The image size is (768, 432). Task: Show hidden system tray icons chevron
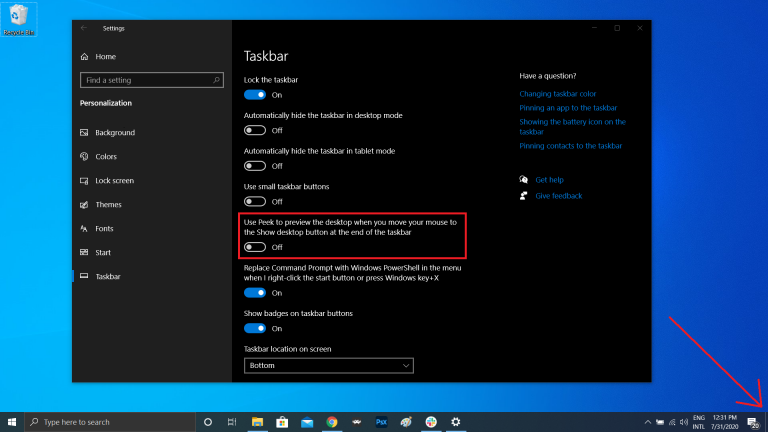pos(646,422)
